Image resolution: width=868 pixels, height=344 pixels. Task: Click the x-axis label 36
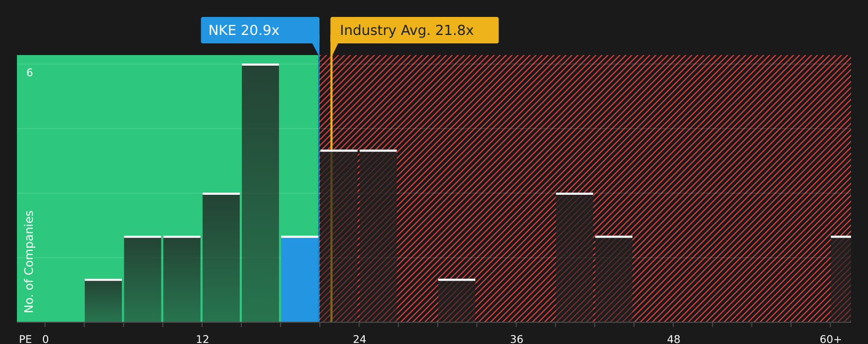(x=517, y=339)
